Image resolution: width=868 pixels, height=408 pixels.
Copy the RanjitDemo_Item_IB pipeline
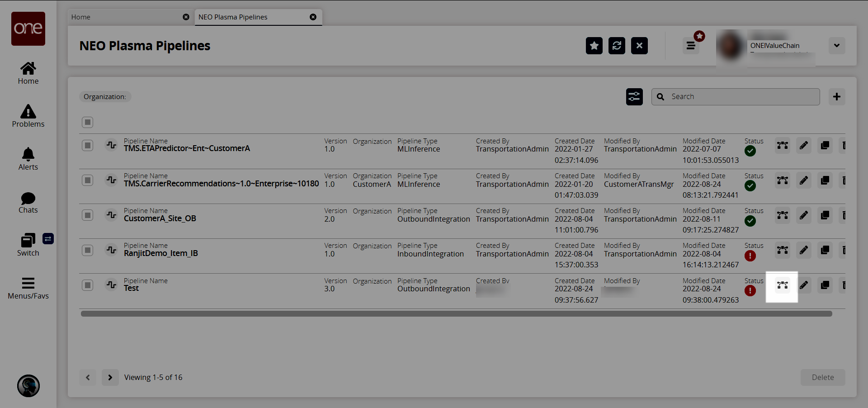click(825, 250)
